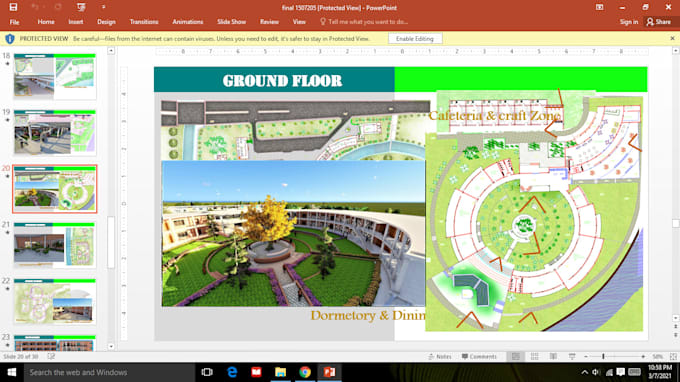Open the Design tab

pyautogui.click(x=106, y=22)
